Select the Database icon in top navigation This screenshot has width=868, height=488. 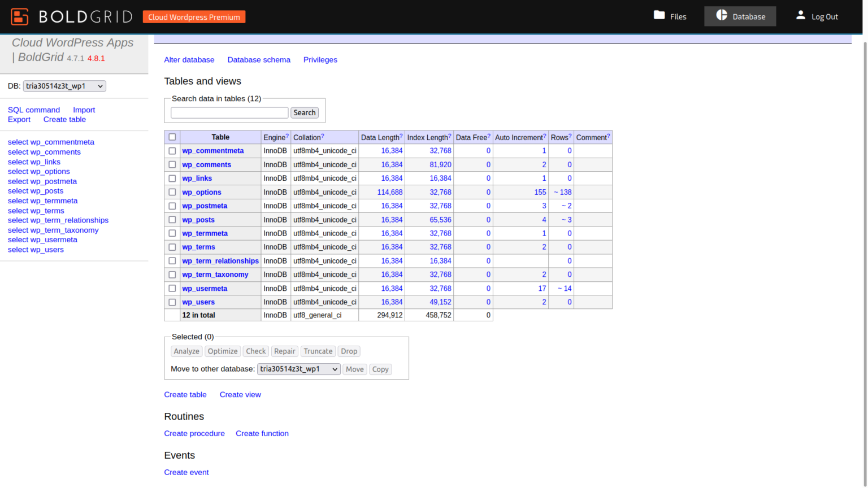[x=722, y=16]
